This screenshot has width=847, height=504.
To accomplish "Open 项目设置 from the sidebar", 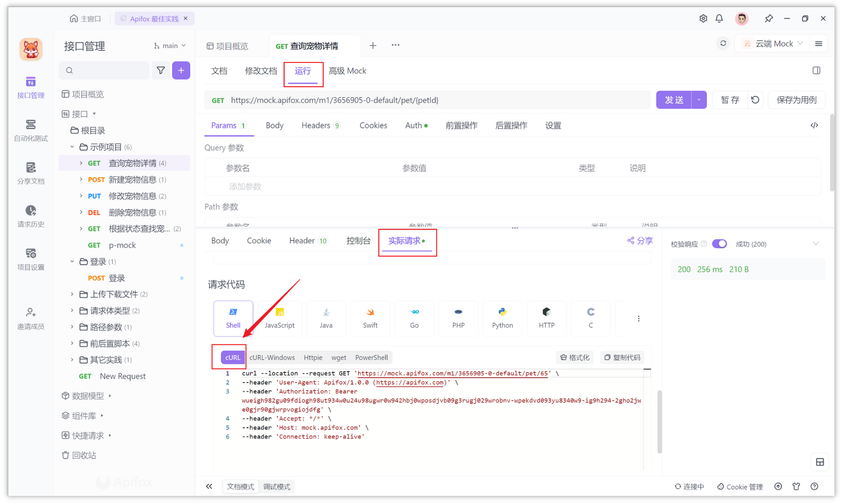I will (30, 259).
